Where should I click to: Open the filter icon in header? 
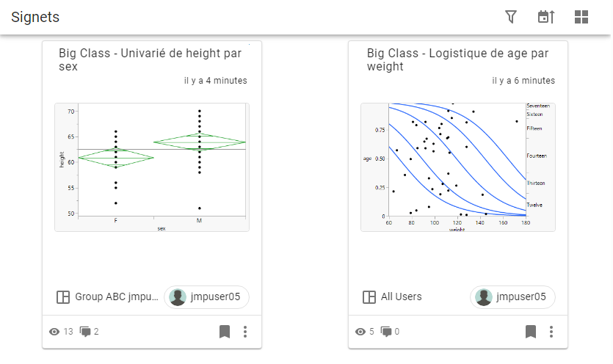[512, 17]
